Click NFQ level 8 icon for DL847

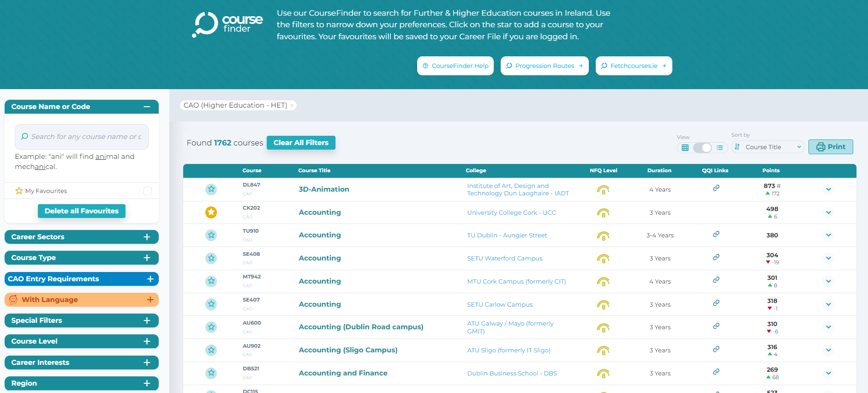pyautogui.click(x=603, y=190)
